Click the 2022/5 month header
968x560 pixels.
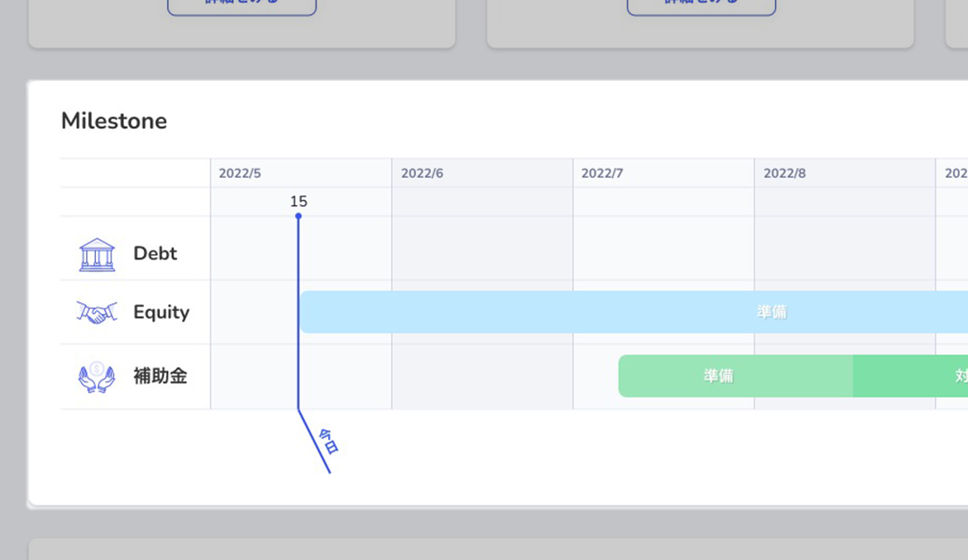[240, 173]
